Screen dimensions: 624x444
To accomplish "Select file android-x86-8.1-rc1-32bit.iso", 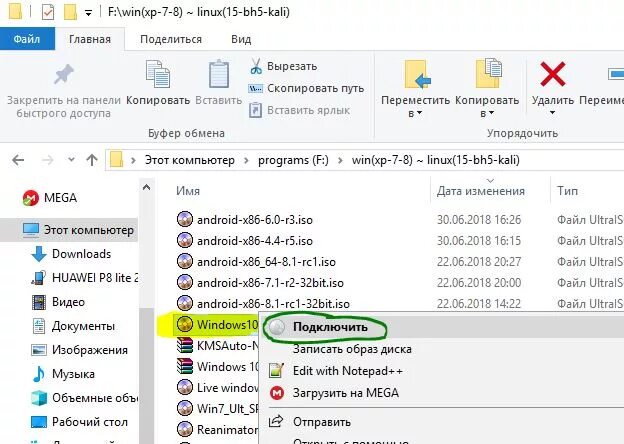I will pyautogui.click(x=273, y=304).
